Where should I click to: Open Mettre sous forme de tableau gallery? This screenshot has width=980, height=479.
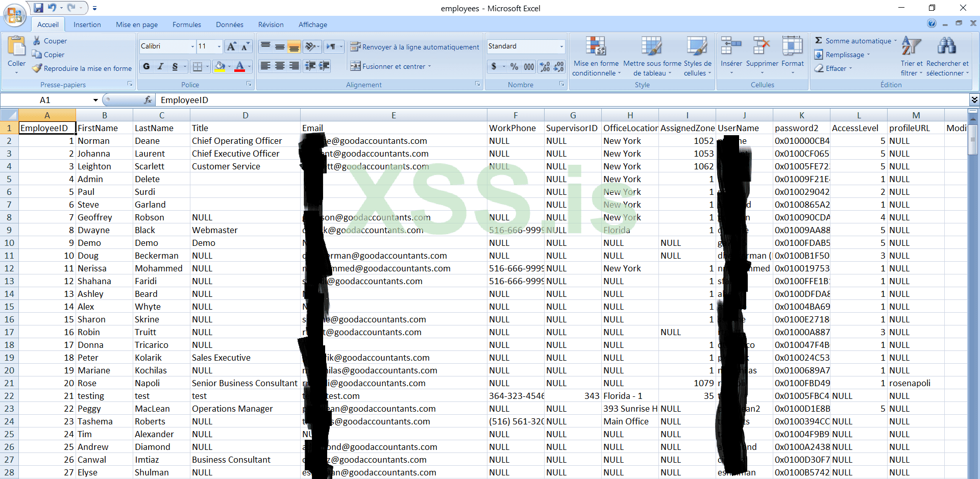[x=652, y=56]
